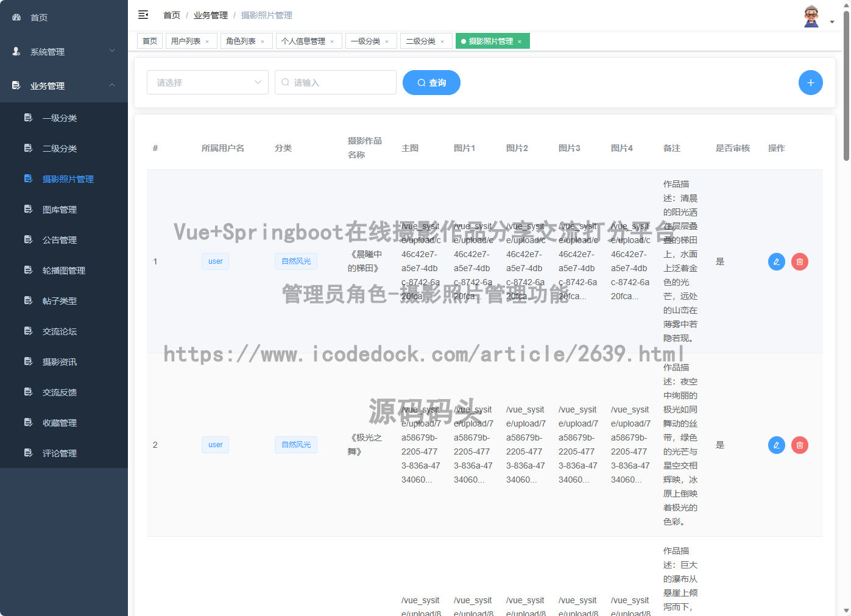Open the user avatar menu top-right
The image size is (851, 616).
[x=810, y=15]
